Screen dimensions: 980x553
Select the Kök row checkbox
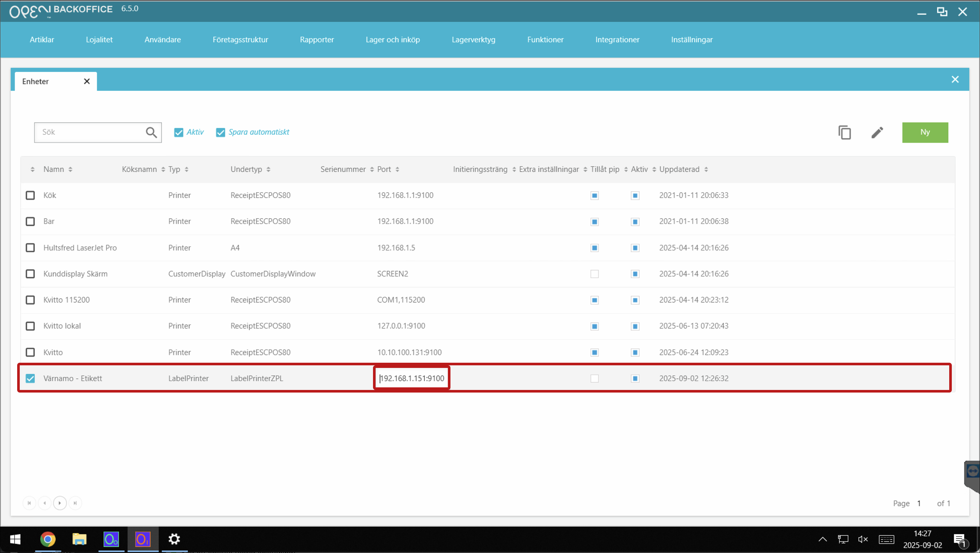point(30,195)
